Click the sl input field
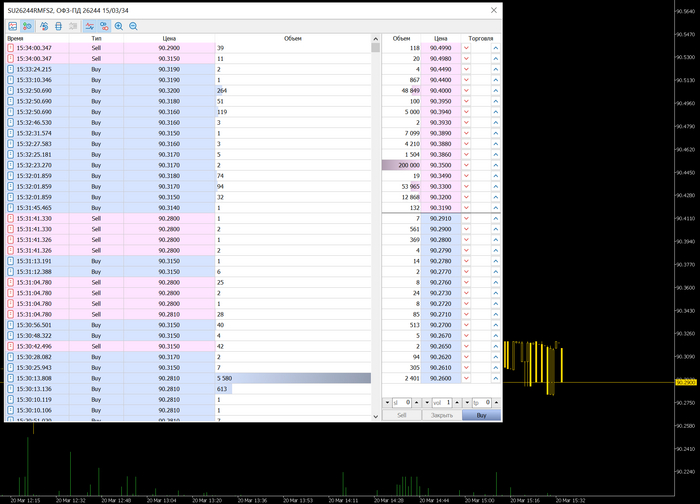700x504 pixels. tap(402, 403)
